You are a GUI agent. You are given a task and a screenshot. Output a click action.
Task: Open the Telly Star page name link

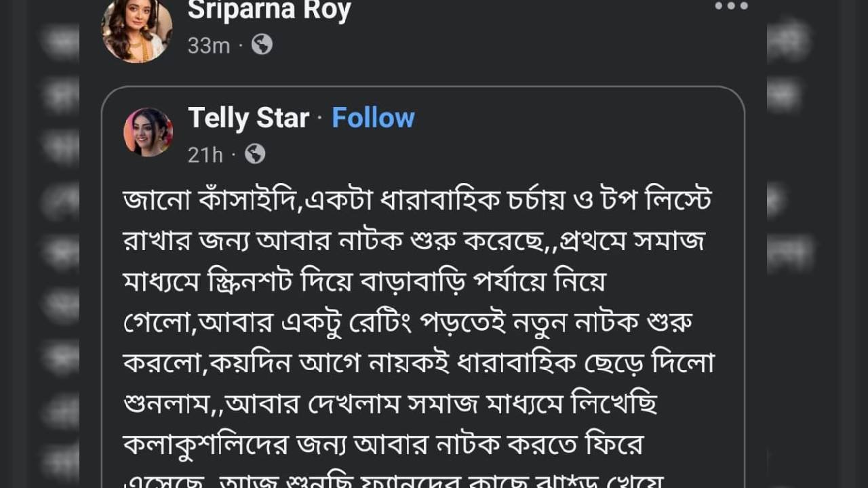[248, 118]
